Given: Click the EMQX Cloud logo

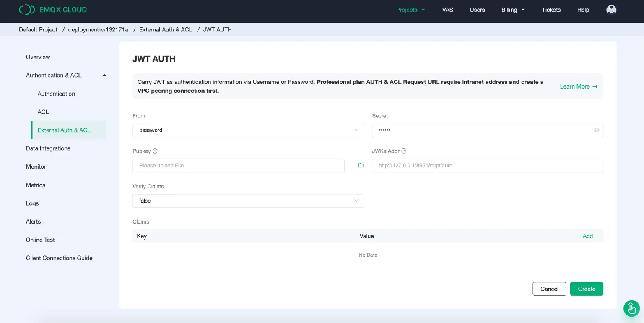Looking at the screenshot, I should pyautogui.click(x=52, y=9).
